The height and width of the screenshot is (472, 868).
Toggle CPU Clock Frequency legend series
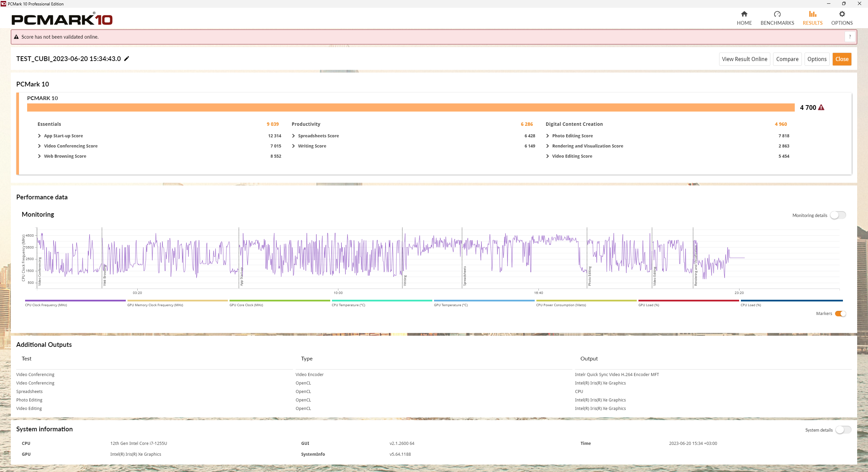[75, 303]
